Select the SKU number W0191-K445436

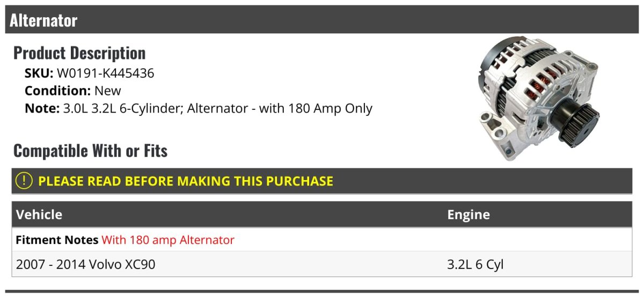(105, 73)
